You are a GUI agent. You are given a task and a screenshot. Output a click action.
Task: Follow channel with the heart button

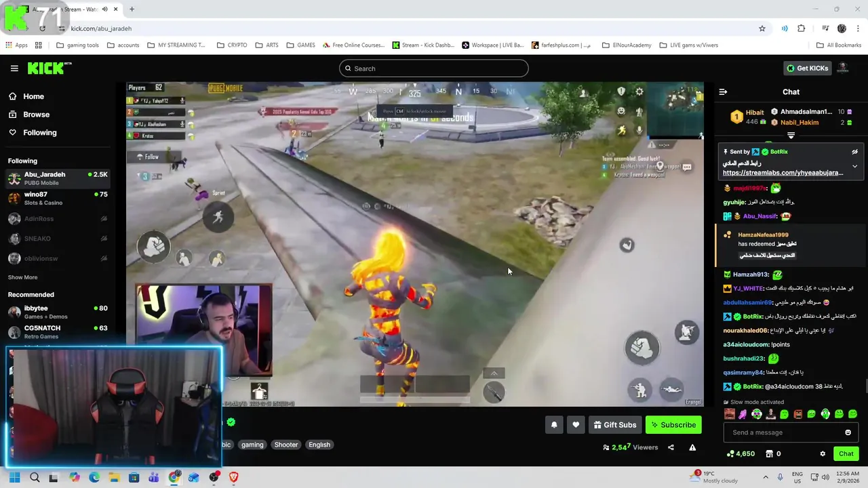tap(576, 425)
